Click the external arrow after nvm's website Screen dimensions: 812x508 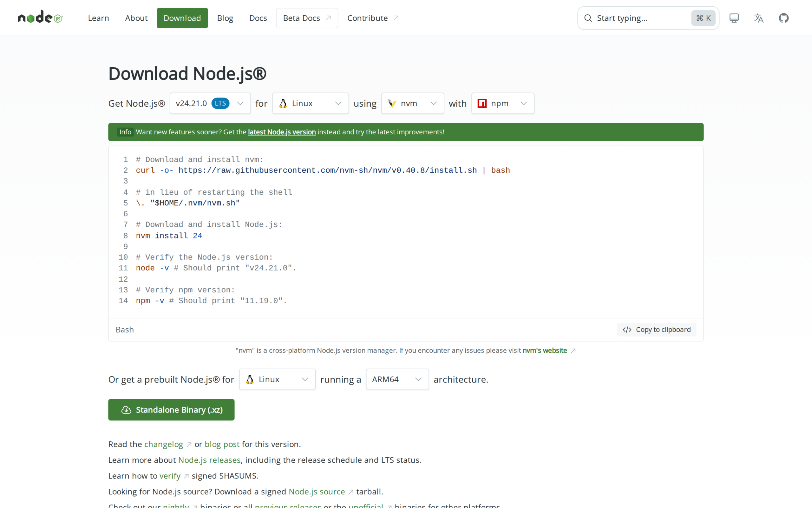573,351
